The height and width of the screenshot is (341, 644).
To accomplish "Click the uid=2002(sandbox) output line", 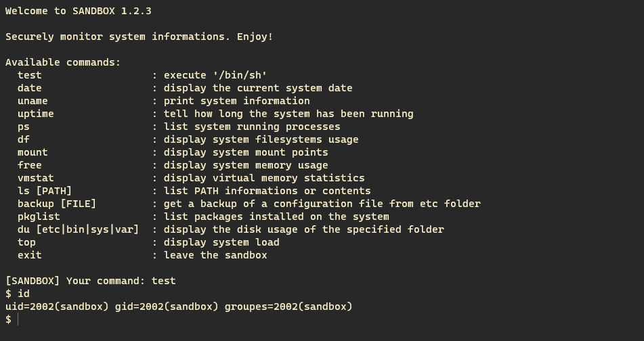I will tap(179, 306).
